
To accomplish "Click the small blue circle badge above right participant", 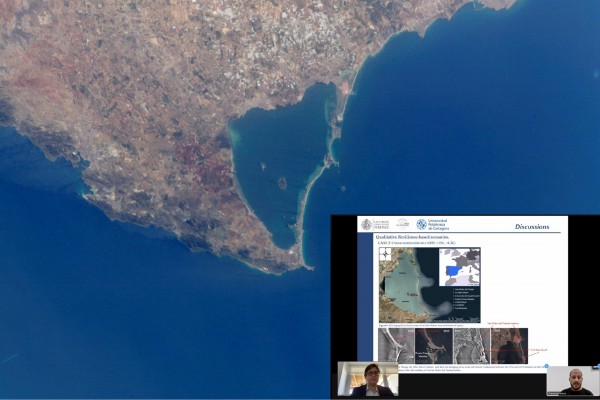I will (x=546, y=366).
